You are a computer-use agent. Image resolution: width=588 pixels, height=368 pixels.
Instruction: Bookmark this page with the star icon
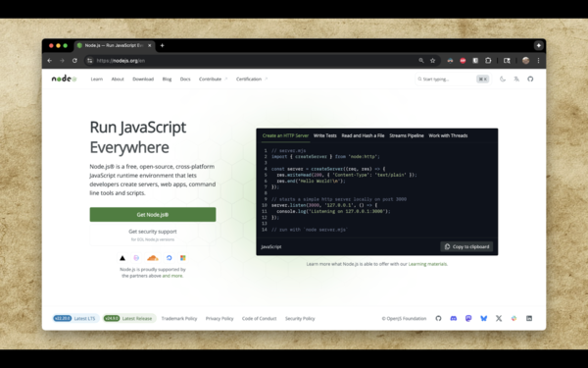click(x=433, y=61)
